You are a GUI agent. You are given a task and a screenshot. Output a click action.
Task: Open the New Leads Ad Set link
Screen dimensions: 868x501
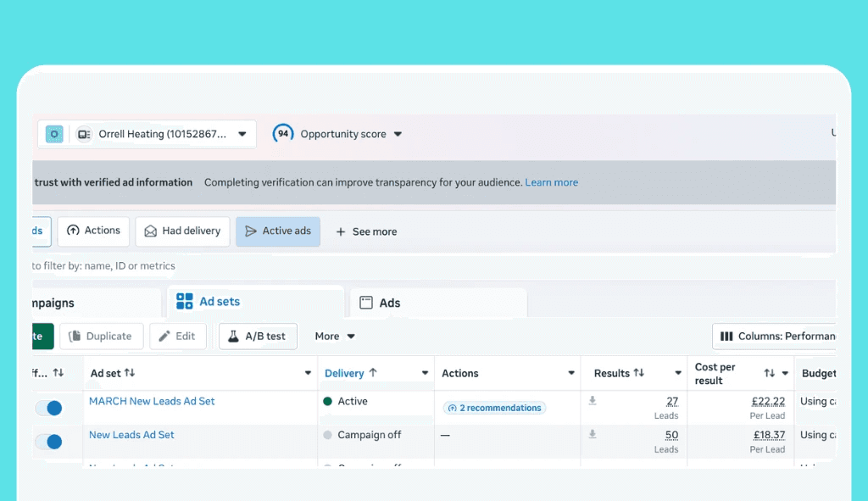point(131,435)
